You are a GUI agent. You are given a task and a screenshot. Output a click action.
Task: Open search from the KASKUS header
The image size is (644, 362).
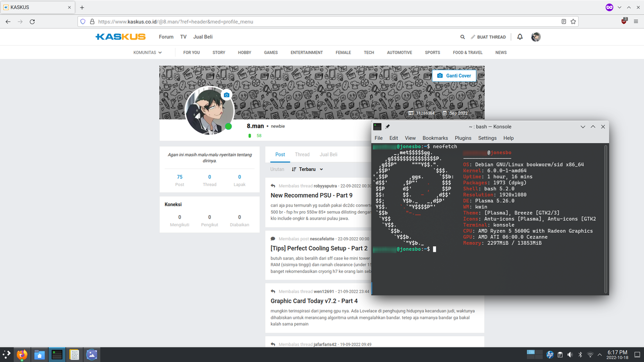coord(462,37)
